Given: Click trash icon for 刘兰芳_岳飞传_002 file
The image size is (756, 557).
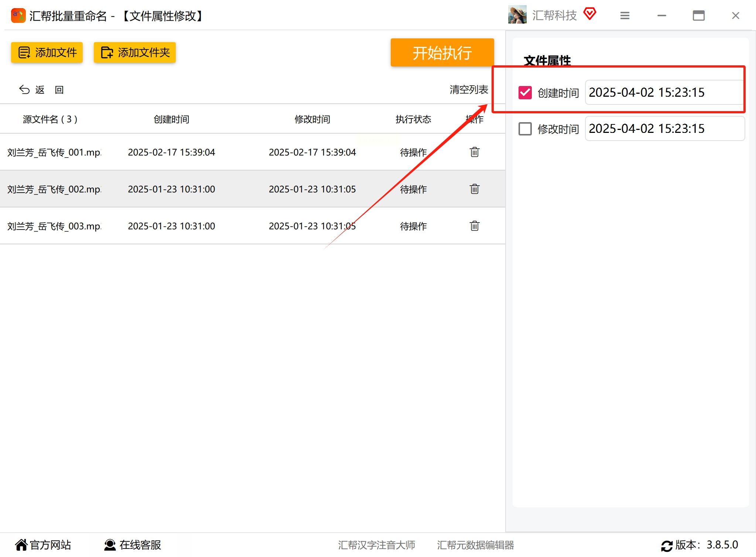Looking at the screenshot, I should [474, 189].
